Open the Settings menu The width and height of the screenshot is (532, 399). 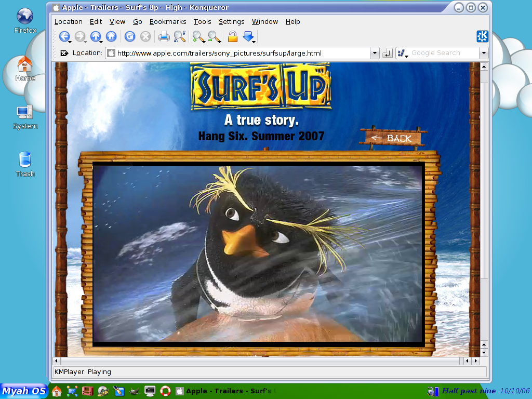(231, 22)
